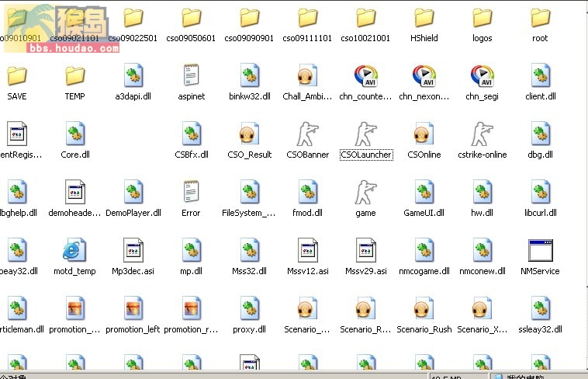Select the Mssv12.asi file icon
The height and width of the screenshot is (379, 588).
[307, 251]
